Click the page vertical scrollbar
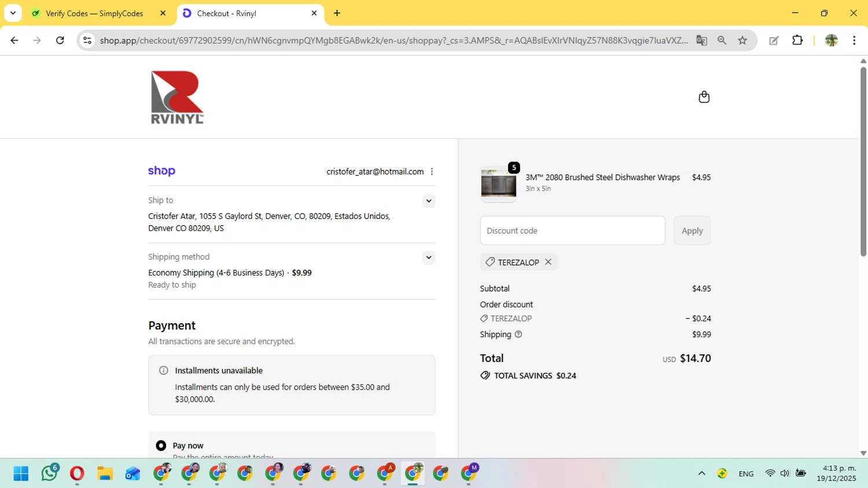868x488 pixels. point(863,162)
